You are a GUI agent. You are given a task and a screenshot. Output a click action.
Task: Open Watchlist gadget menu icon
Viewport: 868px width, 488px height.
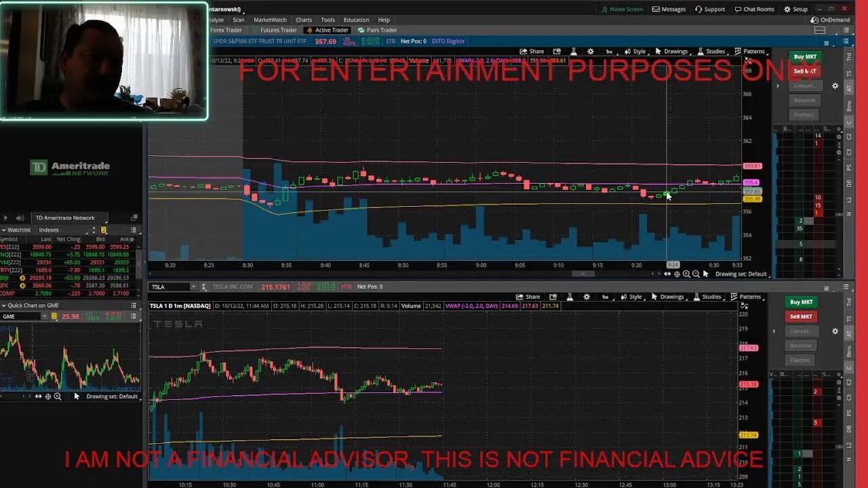[134, 230]
